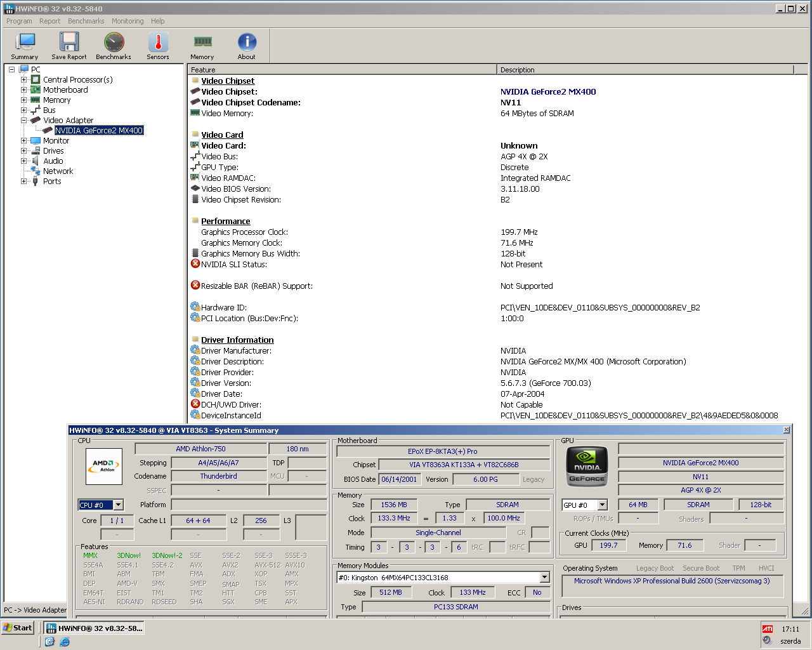Click the Windows Start button
The image size is (812, 650).
click(x=18, y=628)
